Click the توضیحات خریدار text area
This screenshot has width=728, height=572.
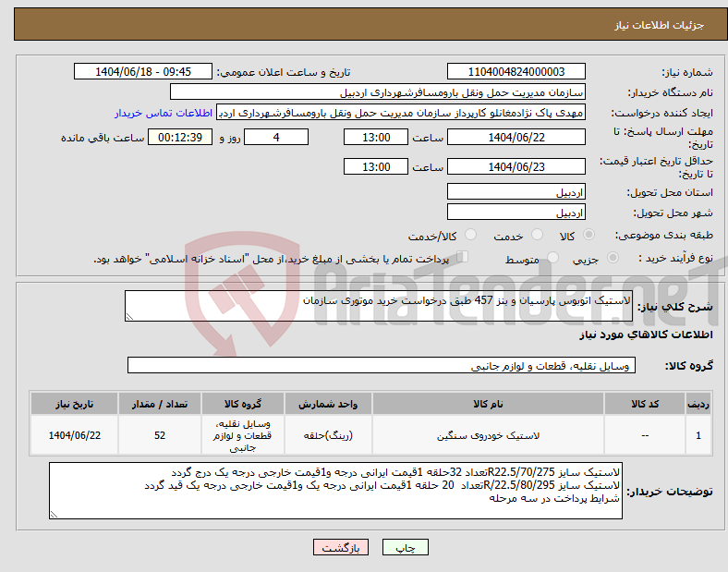pos(335,491)
